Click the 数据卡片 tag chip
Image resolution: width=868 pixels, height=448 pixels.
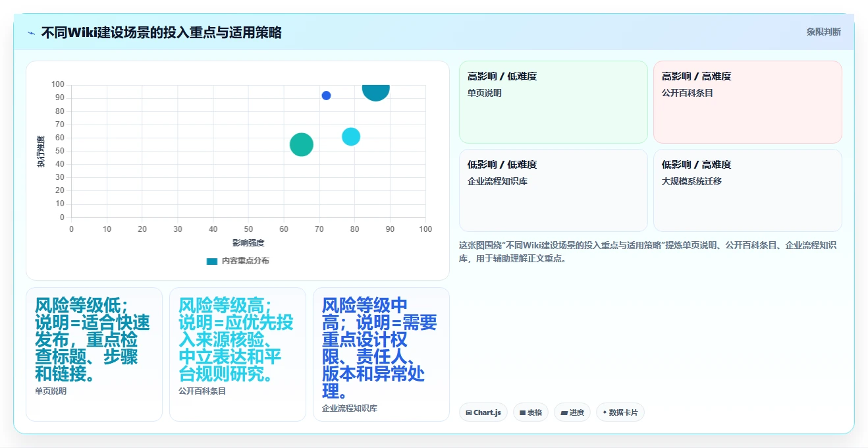click(620, 412)
